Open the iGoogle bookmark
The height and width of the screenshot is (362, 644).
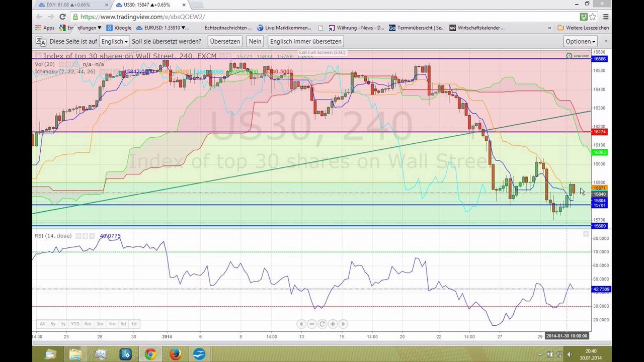pyautogui.click(x=119, y=28)
